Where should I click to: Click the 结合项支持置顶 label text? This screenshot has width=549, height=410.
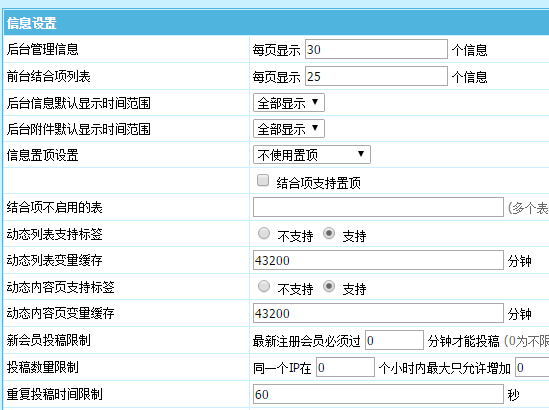[318, 183]
